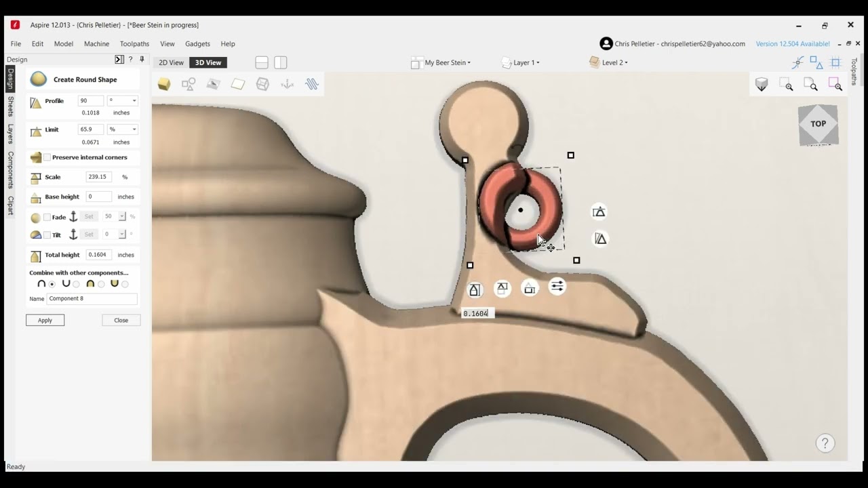Click the on-canvas limit height icon
Viewport: 868px width, 488px height.
(x=599, y=212)
